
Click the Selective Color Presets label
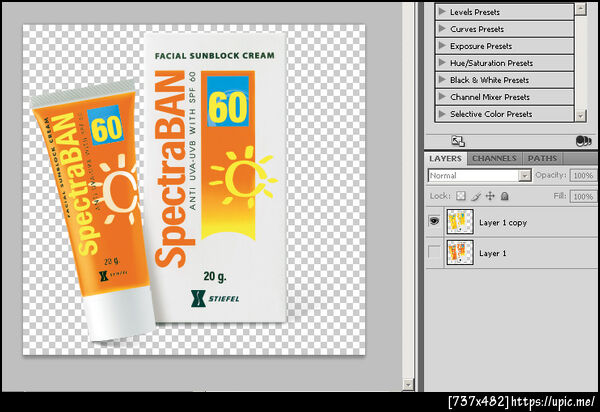point(491,114)
